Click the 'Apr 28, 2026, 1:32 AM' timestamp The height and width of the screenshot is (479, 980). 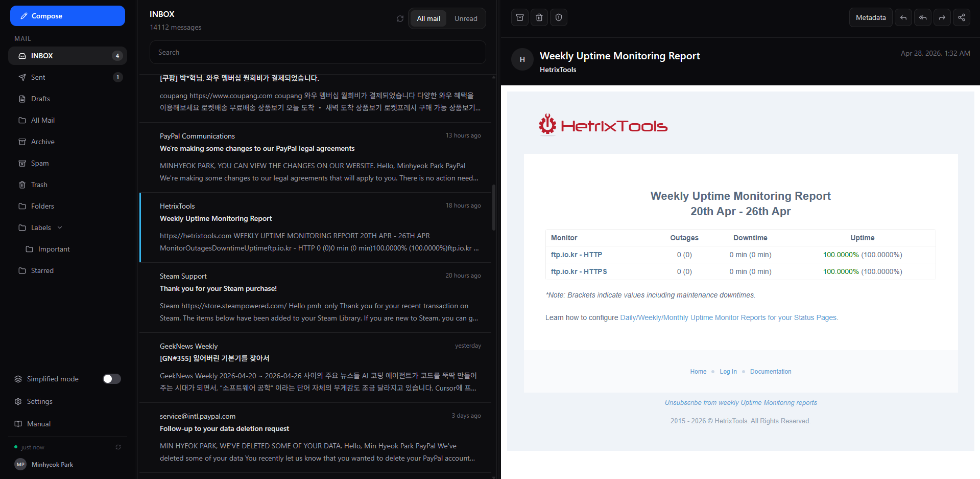pyautogui.click(x=936, y=53)
